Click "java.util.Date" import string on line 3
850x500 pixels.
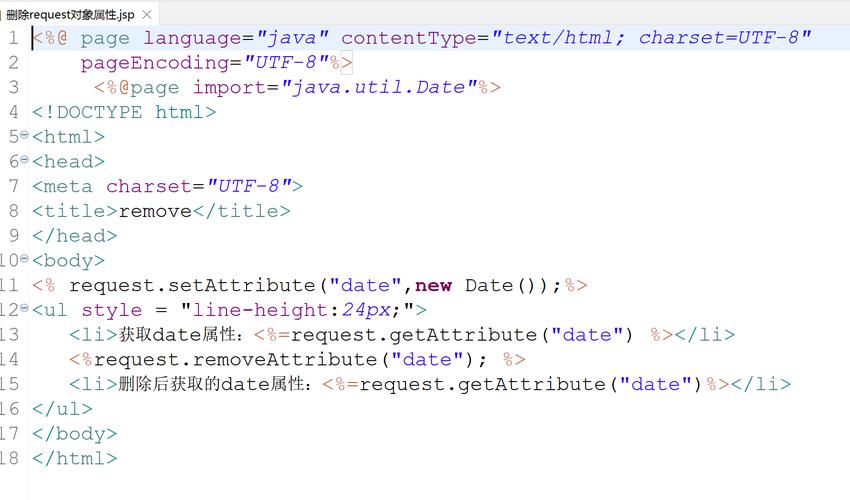click(x=379, y=87)
